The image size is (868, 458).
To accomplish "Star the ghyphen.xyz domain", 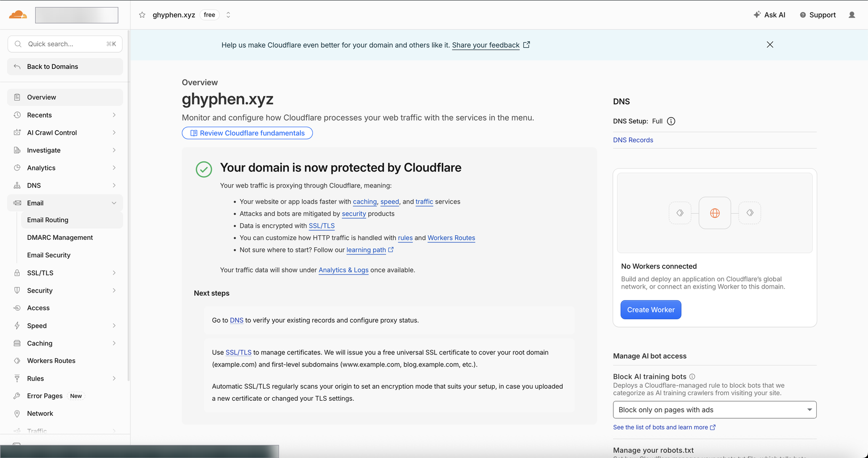I will (x=142, y=15).
